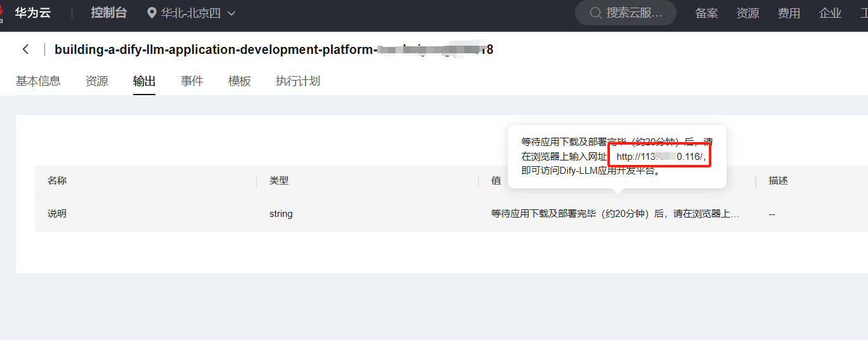Expand the 华北-北京四 region dropdown

click(231, 13)
